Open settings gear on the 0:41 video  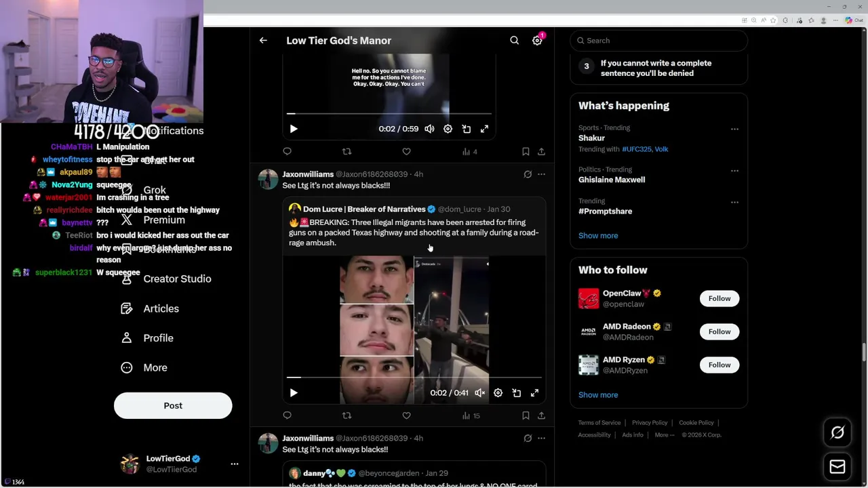498,393
